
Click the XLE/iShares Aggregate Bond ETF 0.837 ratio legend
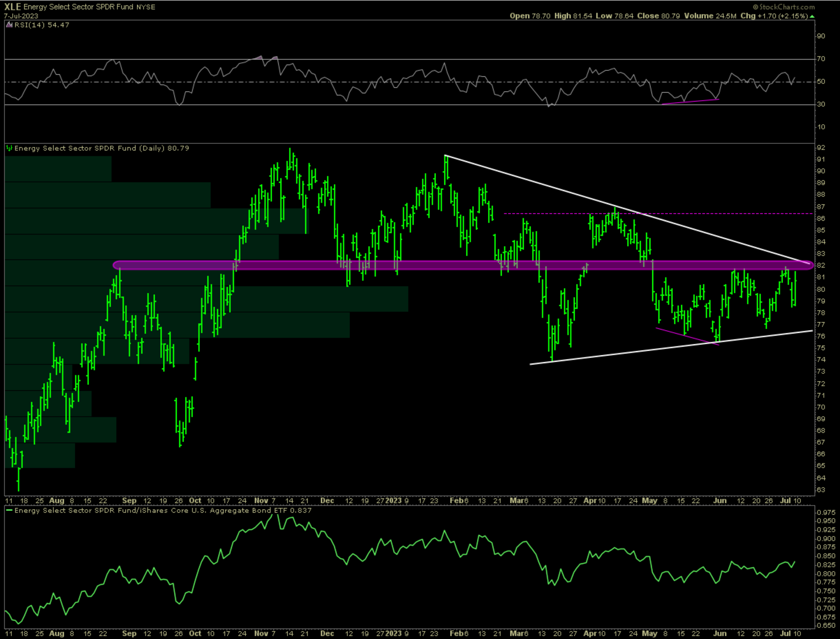163,510
